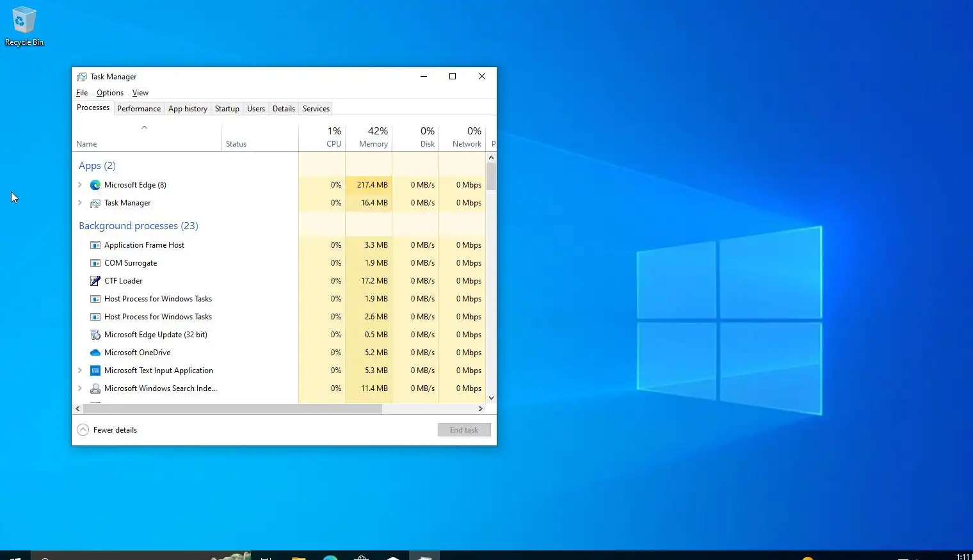Image resolution: width=973 pixels, height=560 pixels.
Task: Select the Microsoft OneDrive process name
Action: pyautogui.click(x=138, y=353)
